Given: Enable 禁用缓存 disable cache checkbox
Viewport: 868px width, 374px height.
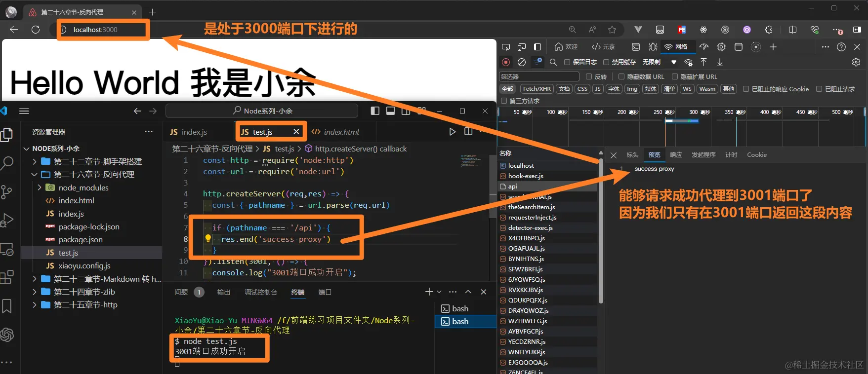Looking at the screenshot, I should (x=606, y=62).
